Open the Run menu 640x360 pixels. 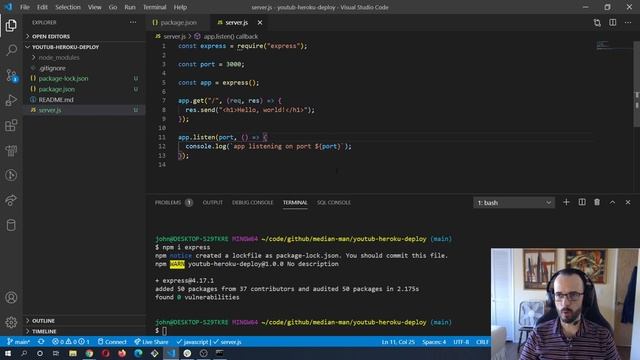click(x=130, y=7)
